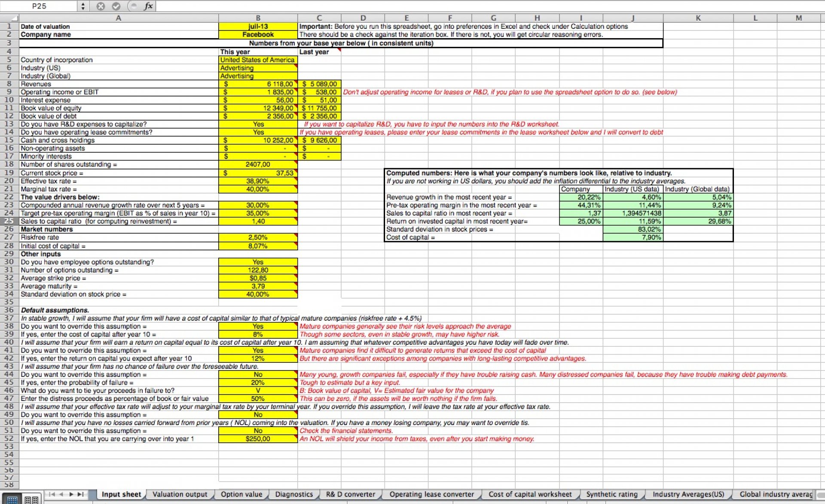Select row 25 header

[x=9, y=221]
